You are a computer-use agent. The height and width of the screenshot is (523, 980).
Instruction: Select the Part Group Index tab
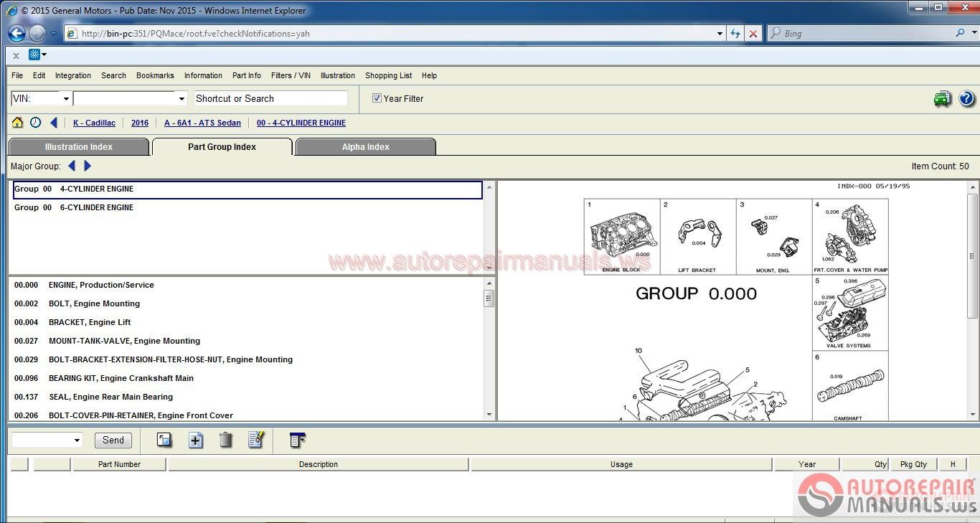tap(222, 147)
